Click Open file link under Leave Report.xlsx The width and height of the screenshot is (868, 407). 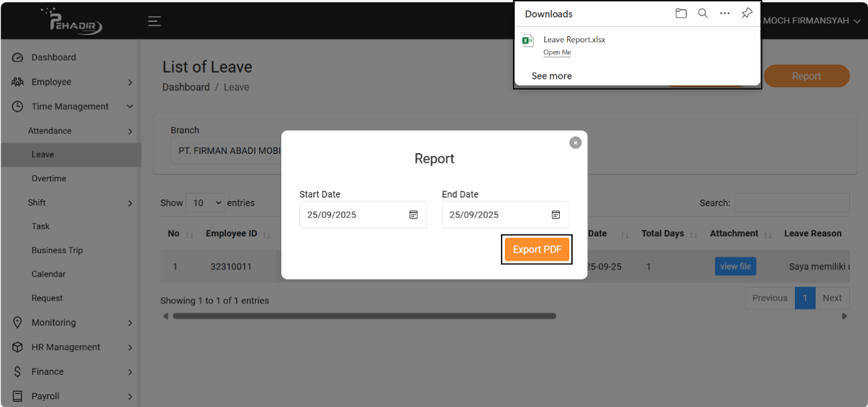[x=557, y=52]
